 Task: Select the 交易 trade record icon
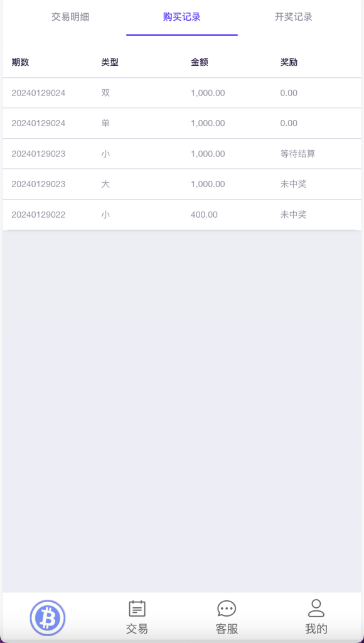[136, 608]
